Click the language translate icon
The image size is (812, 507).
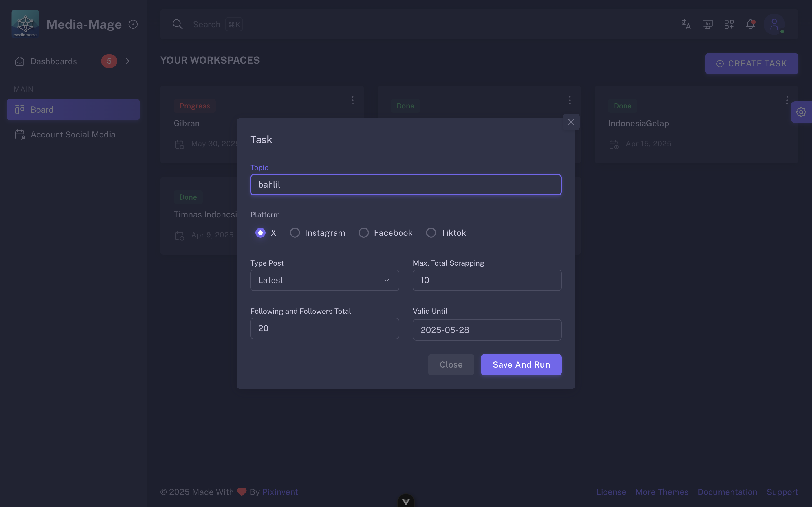(686, 24)
